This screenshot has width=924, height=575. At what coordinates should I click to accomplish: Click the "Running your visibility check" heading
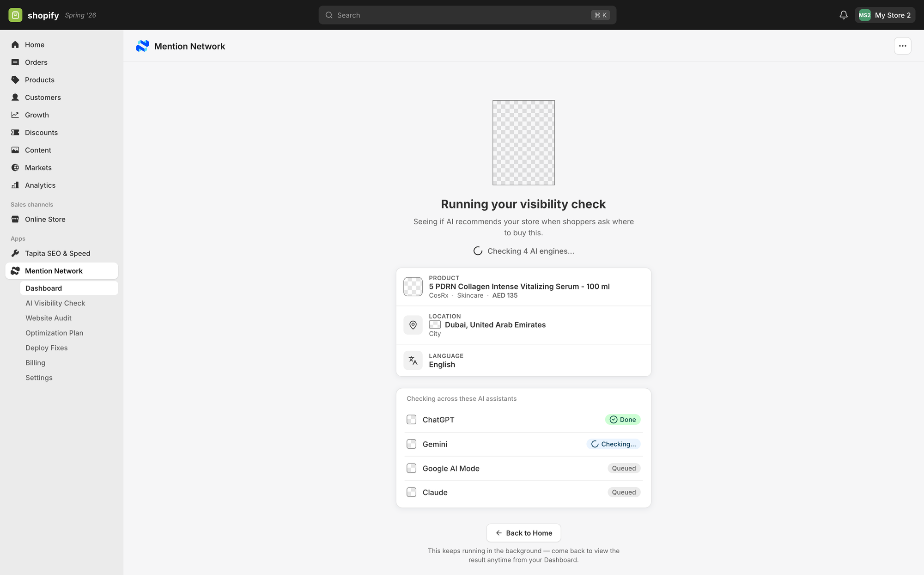(x=523, y=204)
